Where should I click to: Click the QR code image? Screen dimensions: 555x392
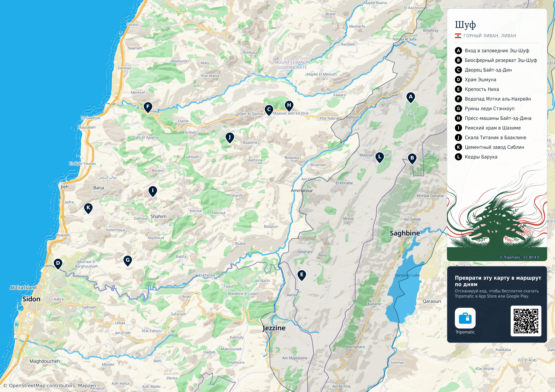point(526,321)
